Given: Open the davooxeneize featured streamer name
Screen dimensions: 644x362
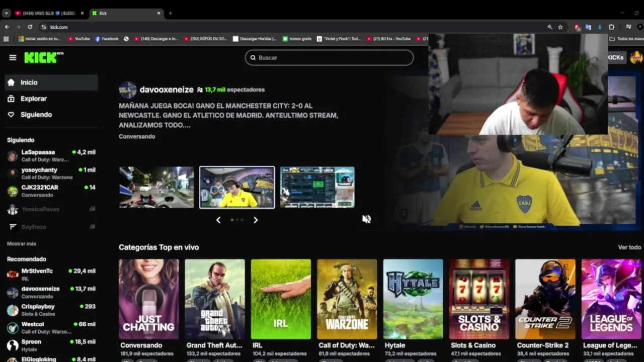Looking at the screenshot, I should click(167, 89).
